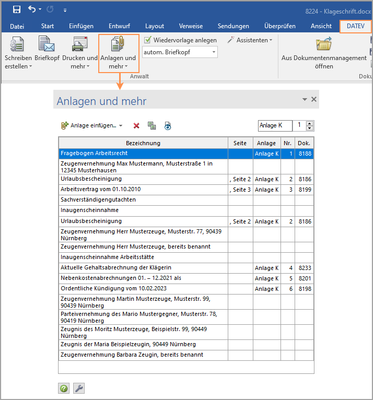Click the Bezeichnung column header
This screenshot has height=400, width=373.
click(143, 143)
